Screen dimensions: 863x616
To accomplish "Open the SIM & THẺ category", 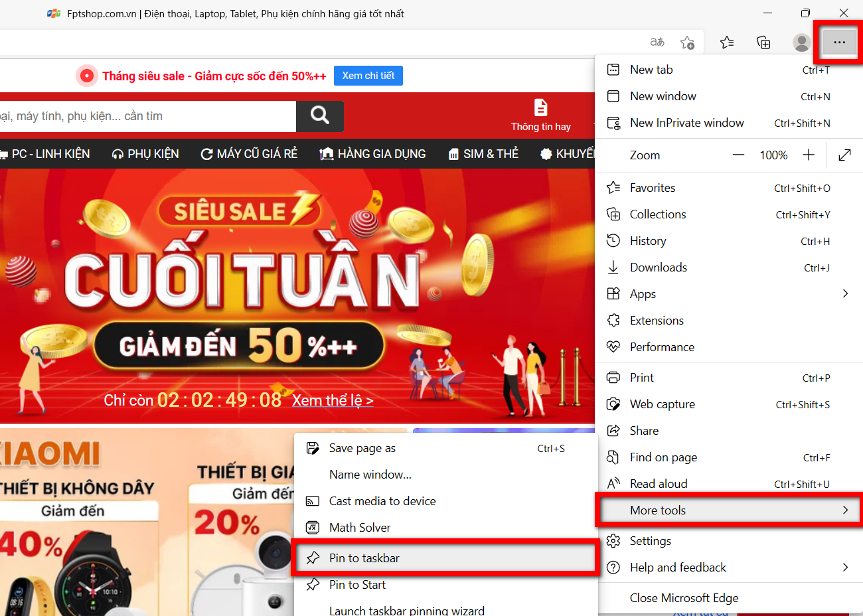I will (x=483, y=154).
